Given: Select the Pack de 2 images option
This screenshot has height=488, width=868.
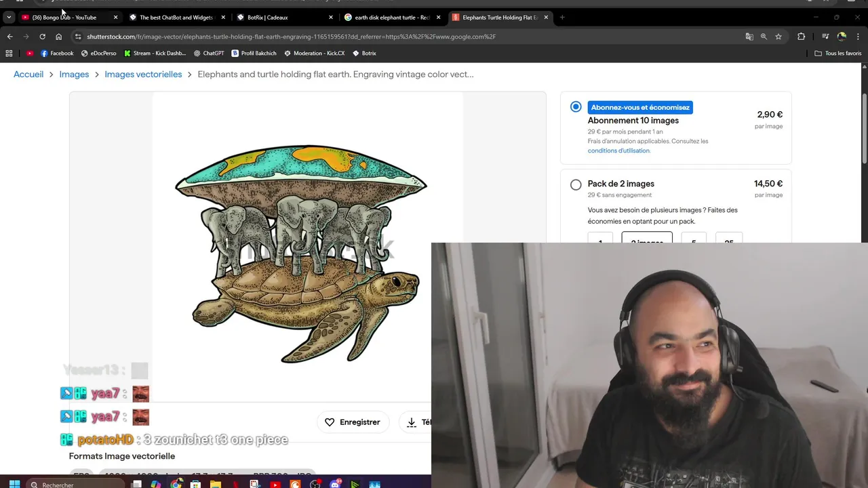Looking at the screenshot, I should [576, 184].
